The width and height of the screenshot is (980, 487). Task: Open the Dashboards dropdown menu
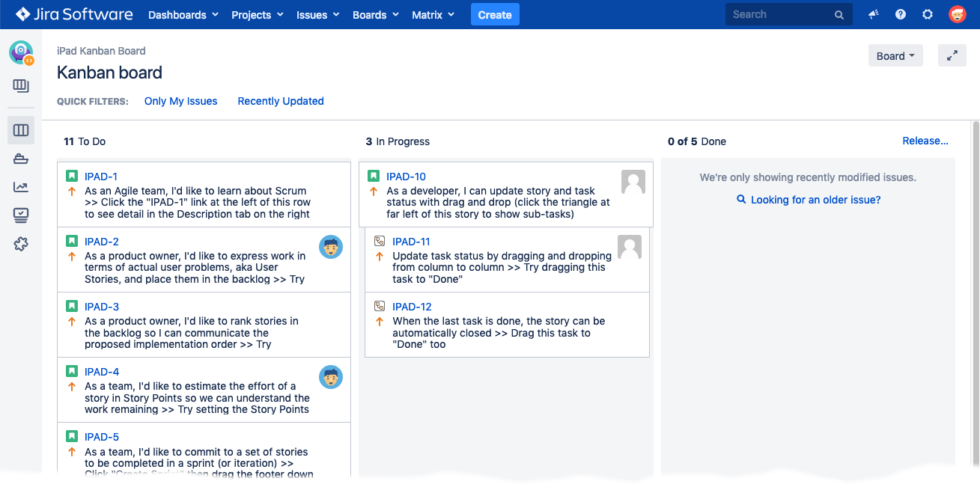point(183,15)
